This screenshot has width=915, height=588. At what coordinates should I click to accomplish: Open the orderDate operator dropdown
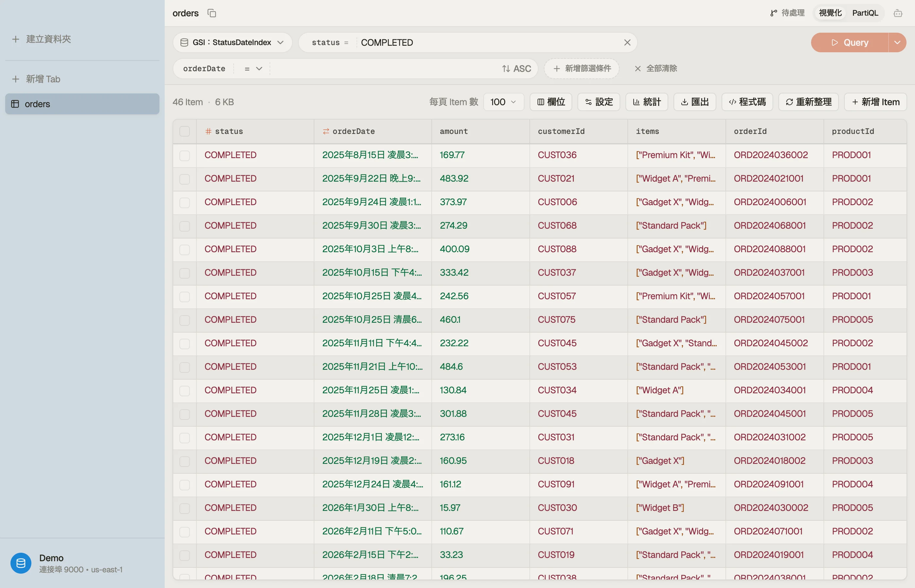pos(253,69)
